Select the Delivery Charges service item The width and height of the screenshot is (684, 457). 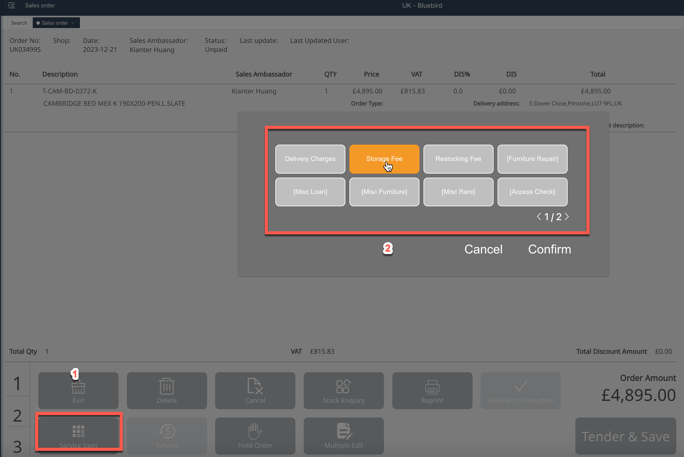310,159
